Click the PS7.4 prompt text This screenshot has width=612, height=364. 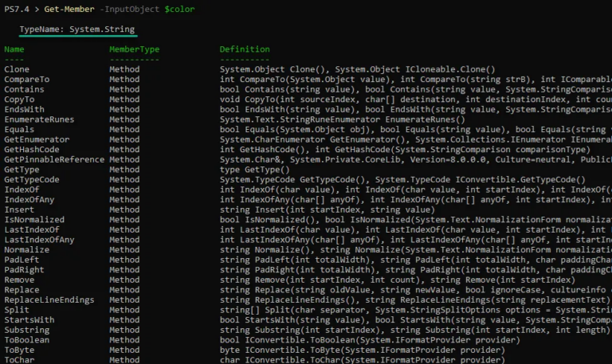coord(17,8)
